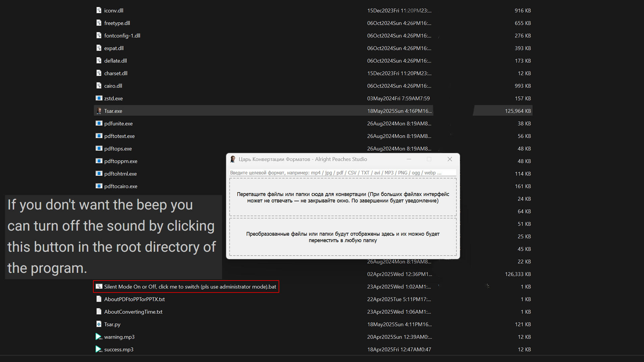Screen dimensions: 644x362
Task: Select the zstd.exe executable icon
Action: pos(99,98)
